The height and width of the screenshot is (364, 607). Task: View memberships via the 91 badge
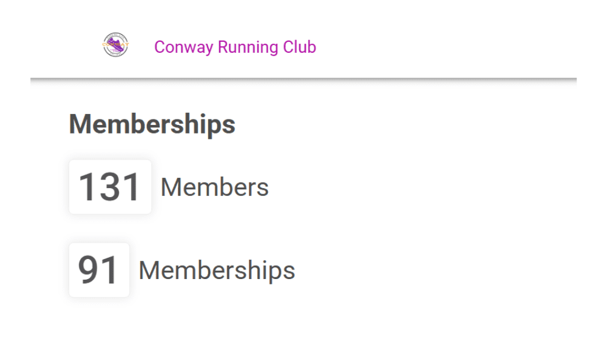pos(99,270)
